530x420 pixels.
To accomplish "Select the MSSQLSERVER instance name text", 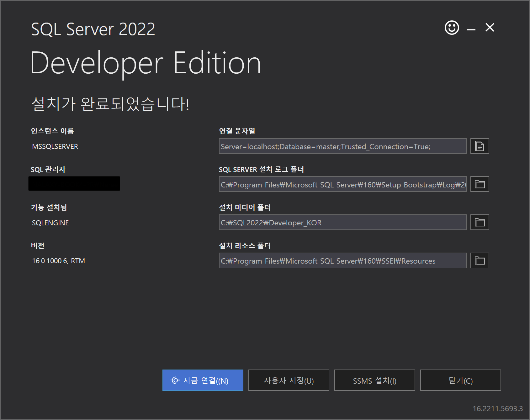I will pos(55,146).
